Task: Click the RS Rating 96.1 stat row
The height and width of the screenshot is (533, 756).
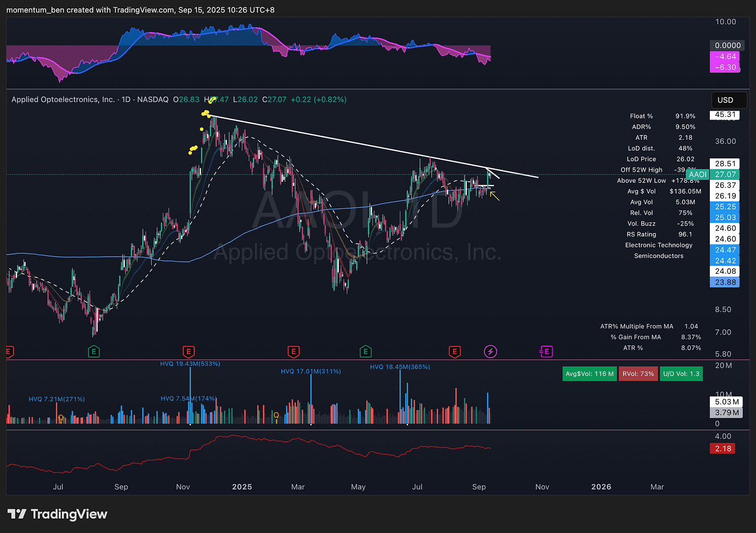Action: pyautogui.click(x=659, y=234)
